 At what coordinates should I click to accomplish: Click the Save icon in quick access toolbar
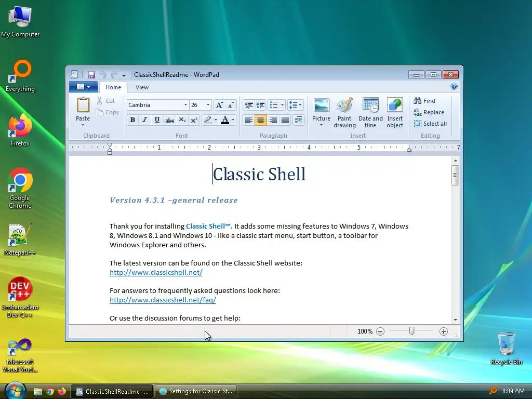[91, 75]
